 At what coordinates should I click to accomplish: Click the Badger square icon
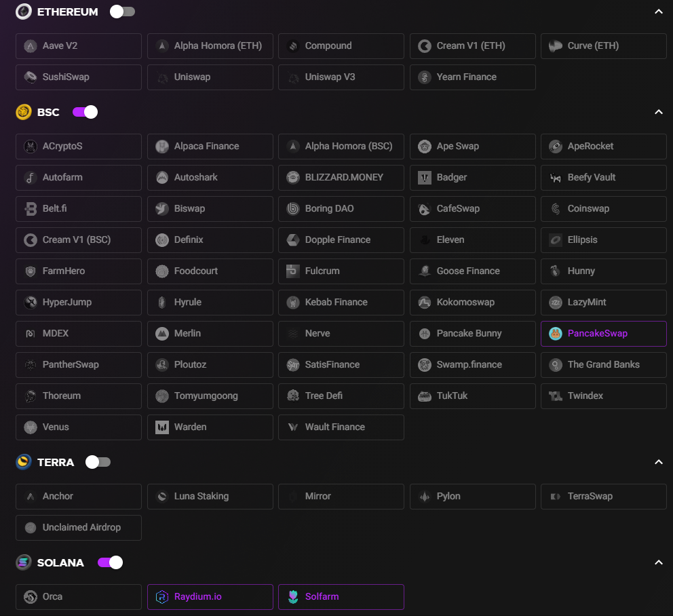coord(425,177)
